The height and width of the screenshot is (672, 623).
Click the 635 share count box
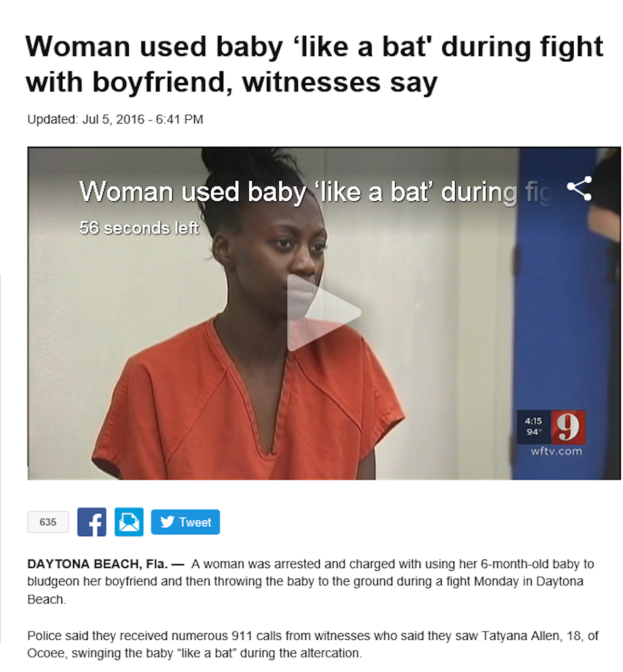click(x=48, y=522)
